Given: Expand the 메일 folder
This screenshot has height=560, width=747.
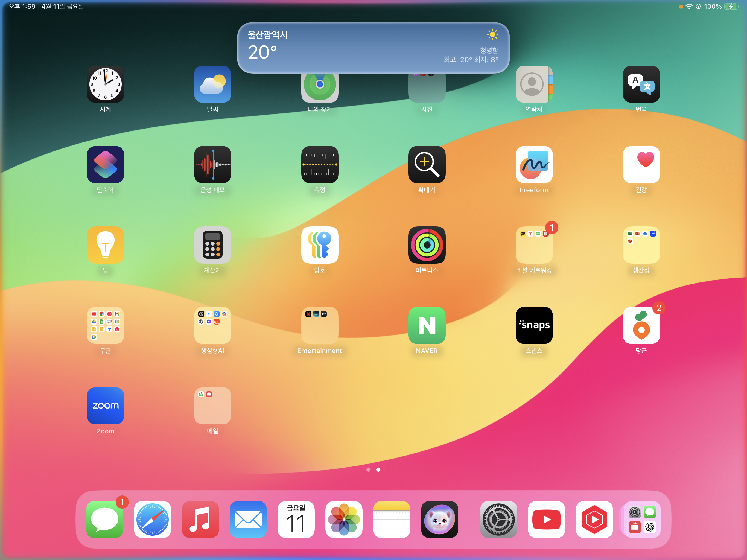Looking at the screenshot, I should pos(212,406).
